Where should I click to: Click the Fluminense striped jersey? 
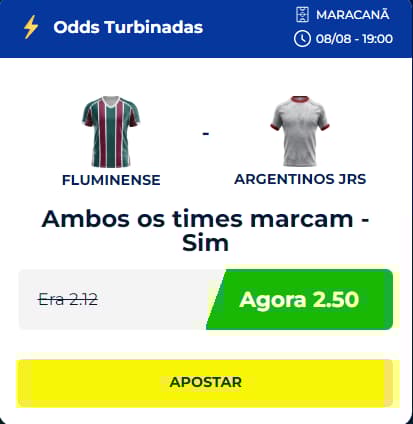pyautogui.click(x=111, y=132)
